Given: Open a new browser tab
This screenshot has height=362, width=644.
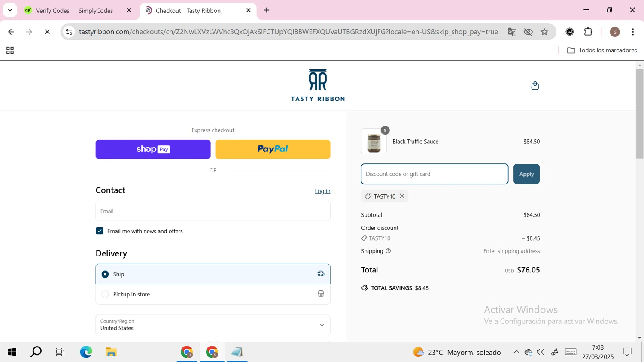Looking at the screenshot, I should pyautogui.click(x=267, y=10).
